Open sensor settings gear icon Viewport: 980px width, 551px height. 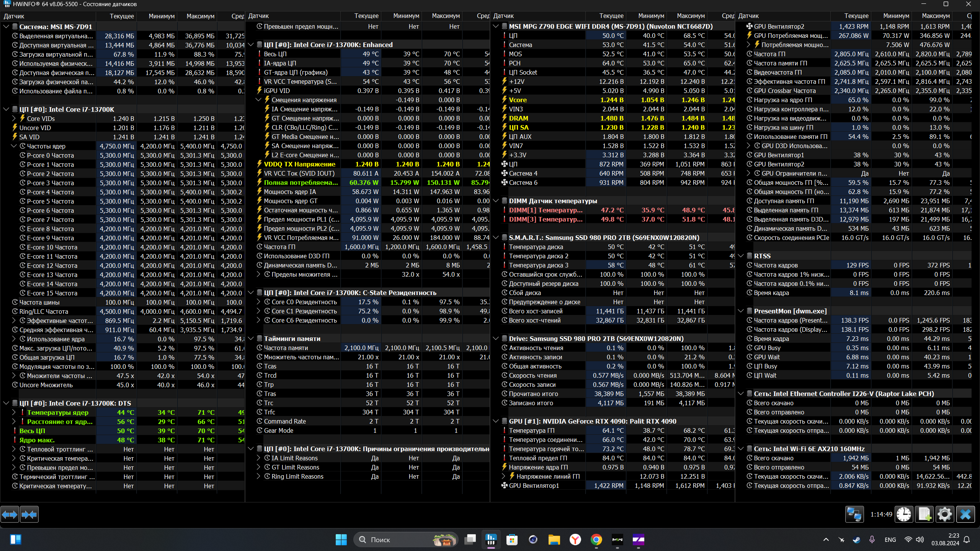pyautogui.click(x=944, y=514)
